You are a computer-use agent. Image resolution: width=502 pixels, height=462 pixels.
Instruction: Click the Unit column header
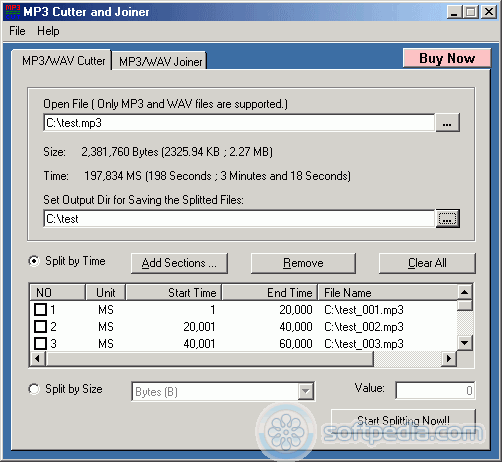[106, 293]
